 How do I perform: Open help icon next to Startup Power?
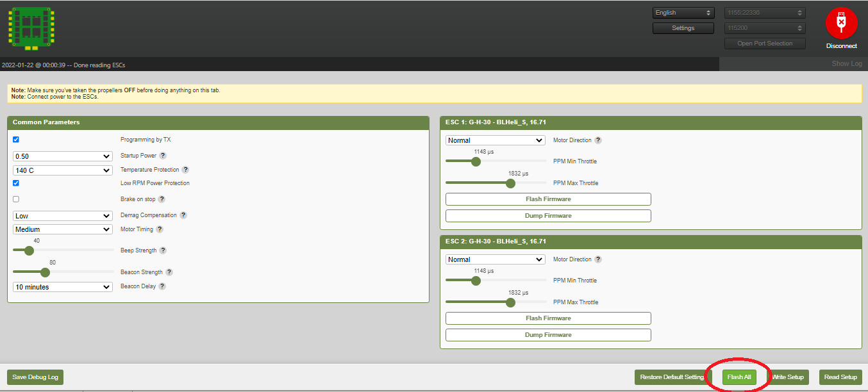click(x=163, y=156)
